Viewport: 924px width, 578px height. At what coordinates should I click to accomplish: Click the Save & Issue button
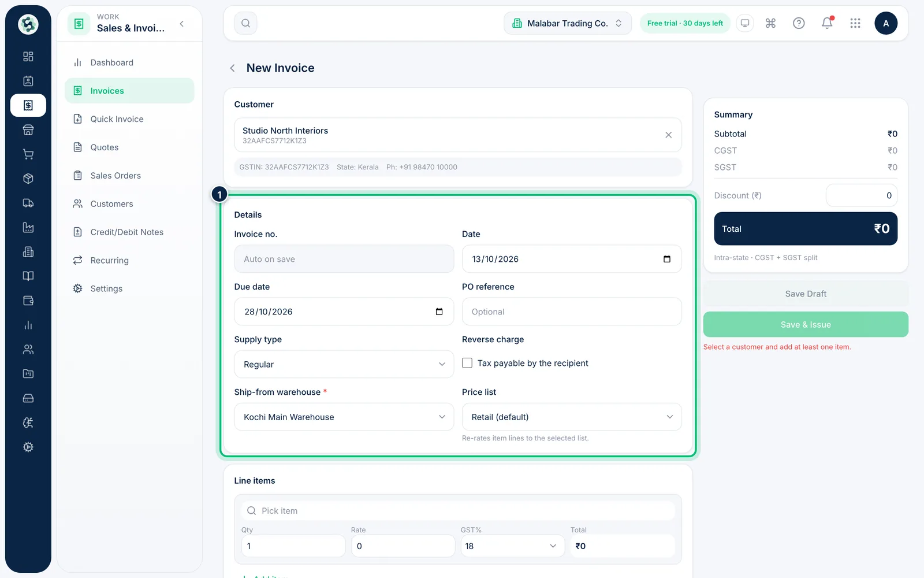[x=806, y=324]
